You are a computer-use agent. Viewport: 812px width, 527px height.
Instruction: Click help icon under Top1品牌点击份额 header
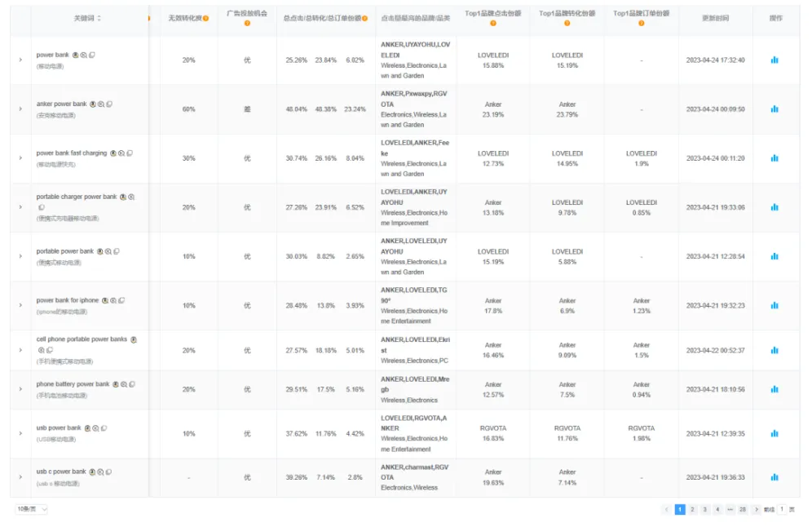click(x=493, y=24)
